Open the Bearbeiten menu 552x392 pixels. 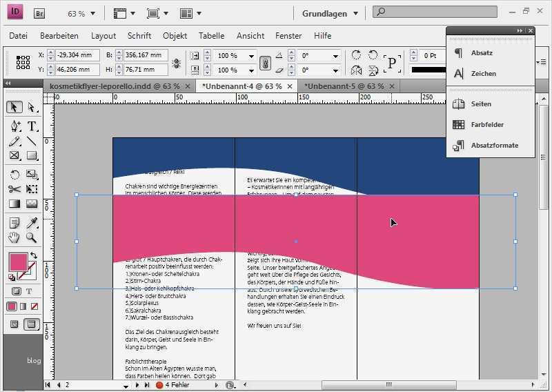click(x=59, y=36)
